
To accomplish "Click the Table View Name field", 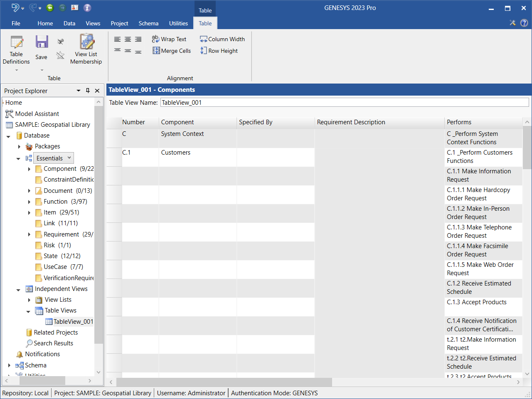I will click(345, 102).
